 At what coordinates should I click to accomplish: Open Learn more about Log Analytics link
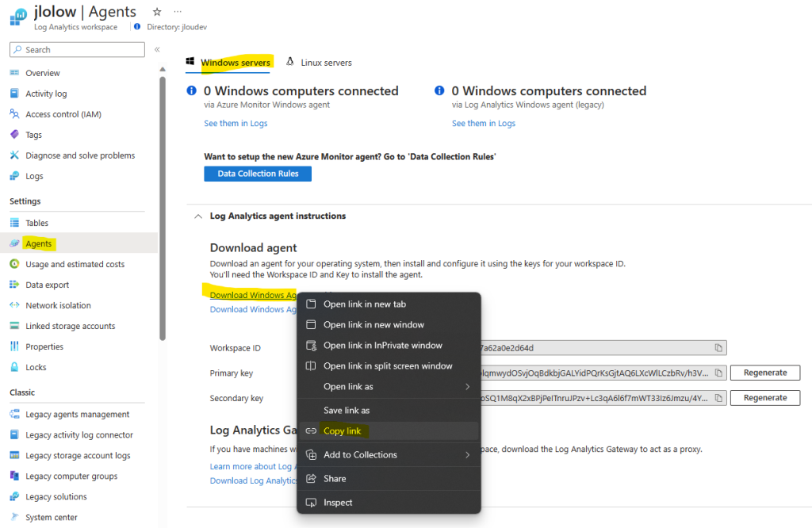[x=253, y=466]
